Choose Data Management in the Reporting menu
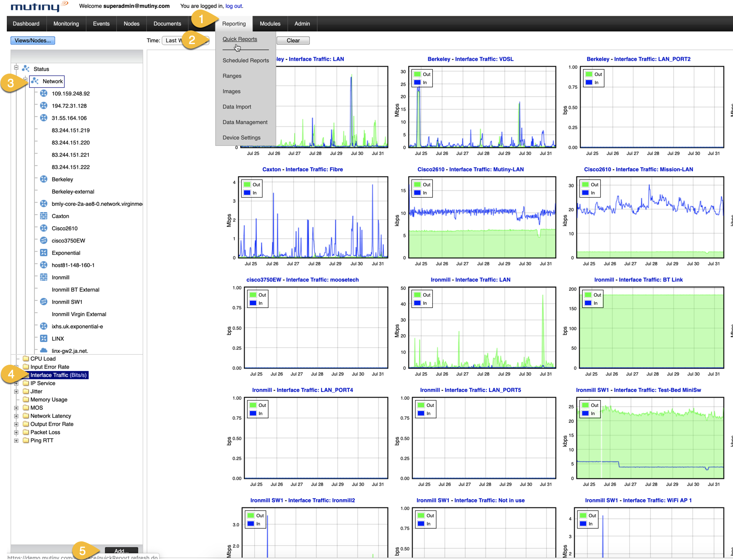This screenshot has height=560, width=733. tap(245, 122)
